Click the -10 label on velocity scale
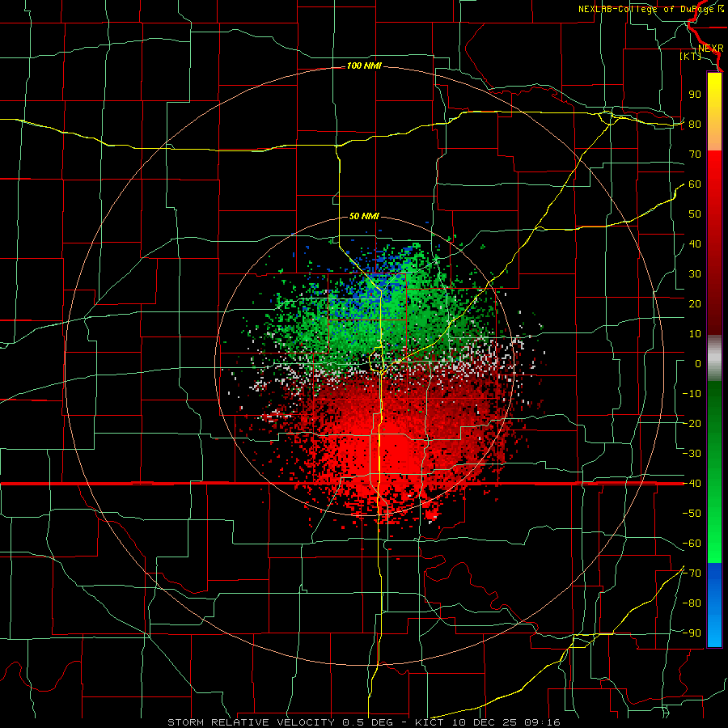This screenshot has width=728, height=728. (692, 394)
